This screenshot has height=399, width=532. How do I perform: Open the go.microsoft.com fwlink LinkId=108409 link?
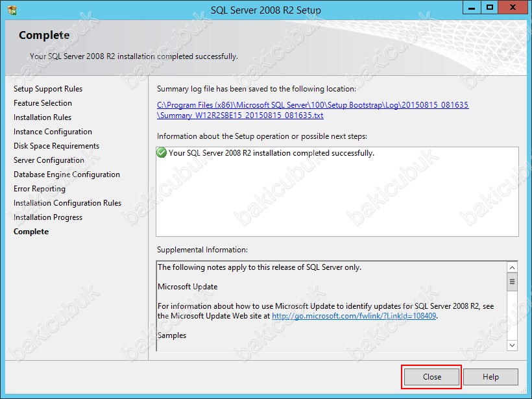pos(354,316)
